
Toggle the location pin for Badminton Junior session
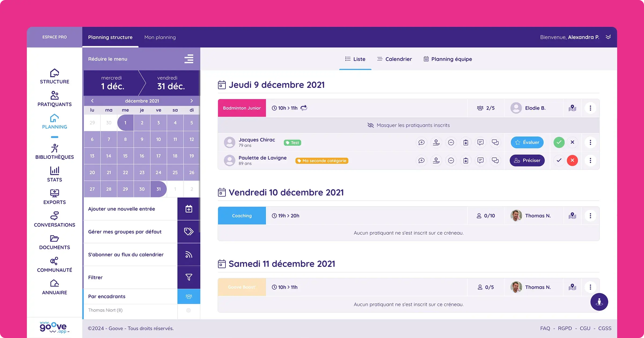pyautogui.click(x=572, y=108)
